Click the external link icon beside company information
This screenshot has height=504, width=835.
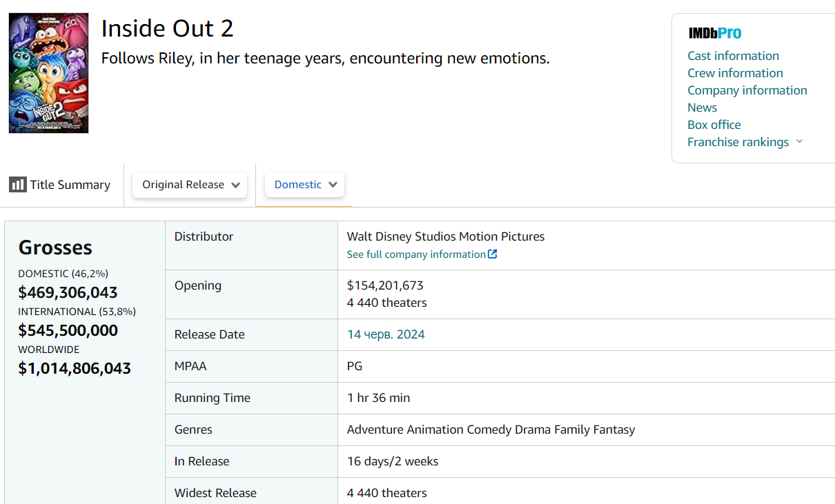click(x=492, y=254)
